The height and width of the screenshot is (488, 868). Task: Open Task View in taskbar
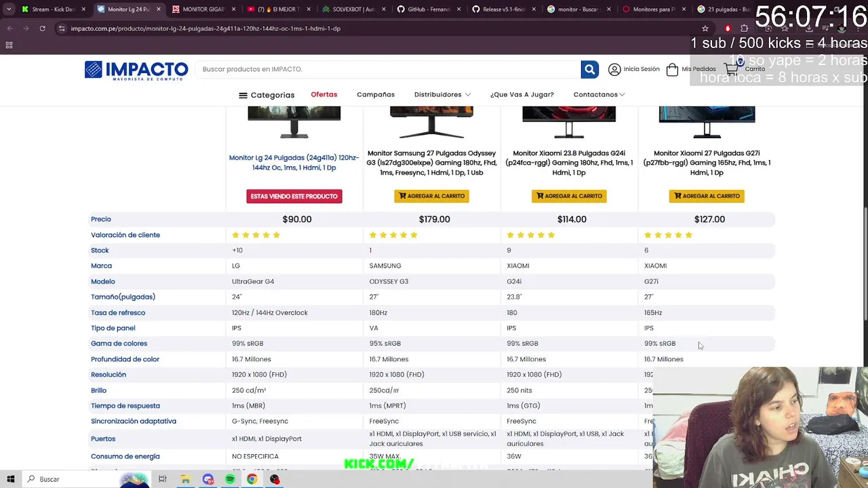(x=163, y=479)
